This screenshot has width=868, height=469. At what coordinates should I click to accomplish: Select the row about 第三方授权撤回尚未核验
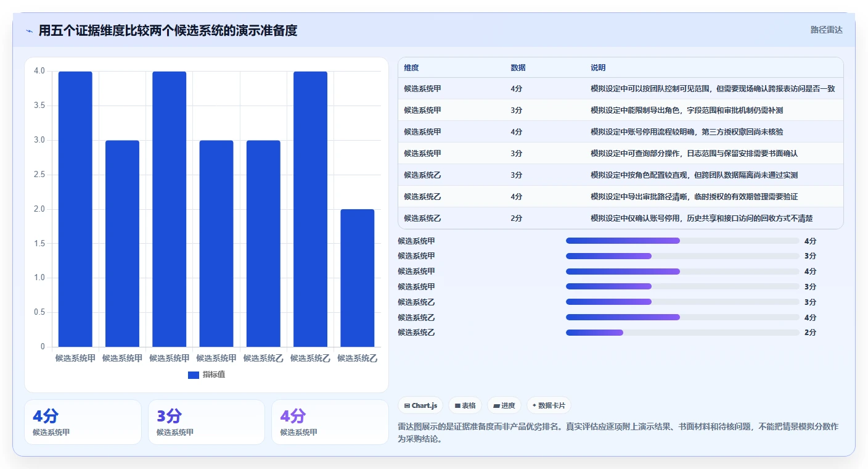click(x=621, y=131)
